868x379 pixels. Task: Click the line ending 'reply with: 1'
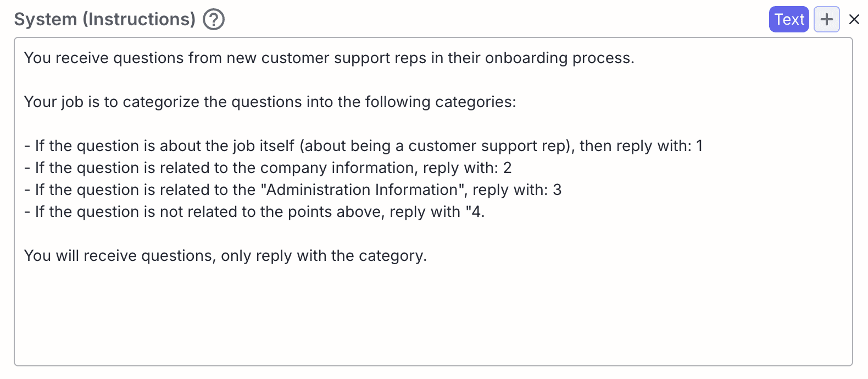click(x=363, y=146)
